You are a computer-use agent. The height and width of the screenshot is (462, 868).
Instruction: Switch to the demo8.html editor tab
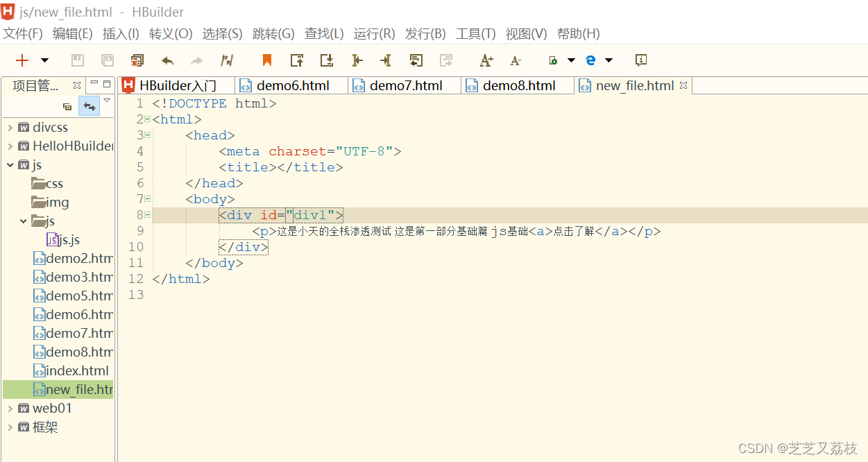tap(519, 85)
